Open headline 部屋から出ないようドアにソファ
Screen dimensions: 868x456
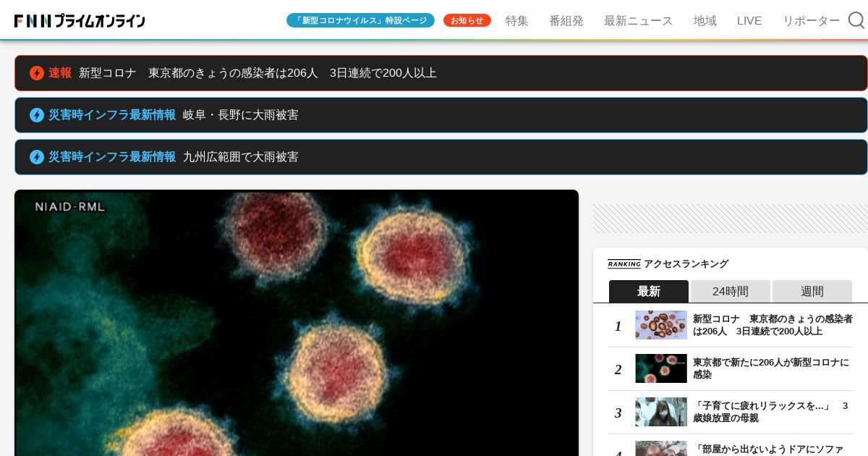pos(768,449)
